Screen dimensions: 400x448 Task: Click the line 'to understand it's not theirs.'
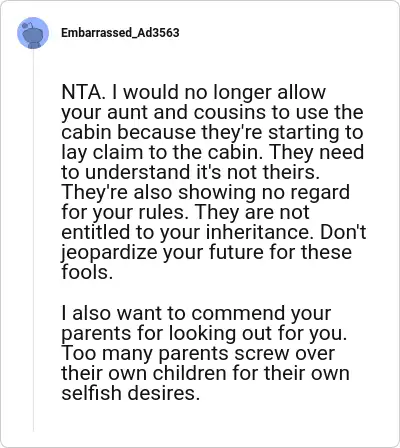pyautogui.click(x=188, y=172)
